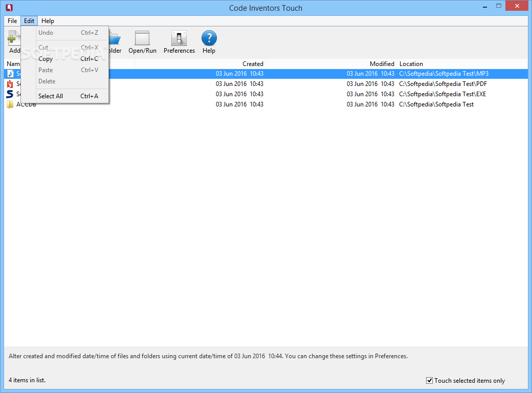Select the ACCDB folder row

coord(266,104)
